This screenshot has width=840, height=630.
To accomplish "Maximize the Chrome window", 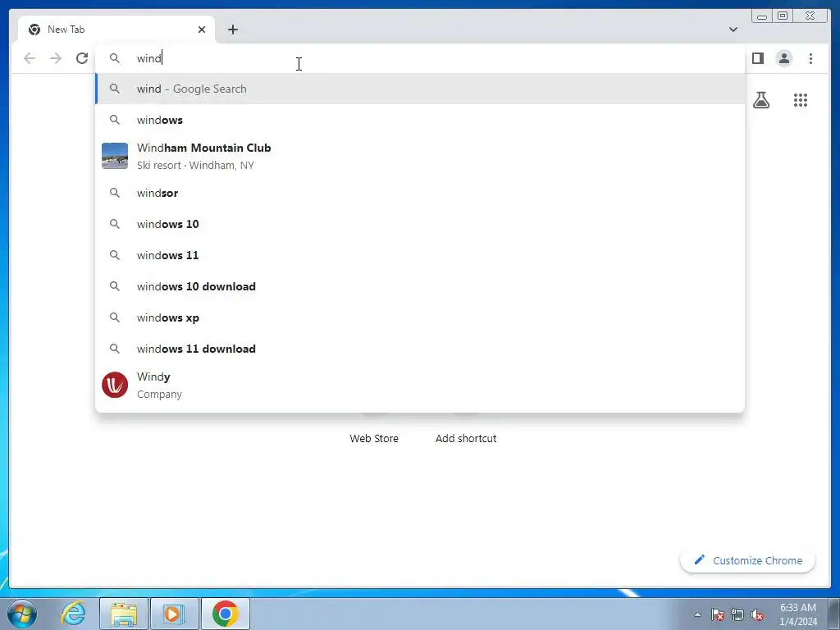I will click(x=783, y=16).
